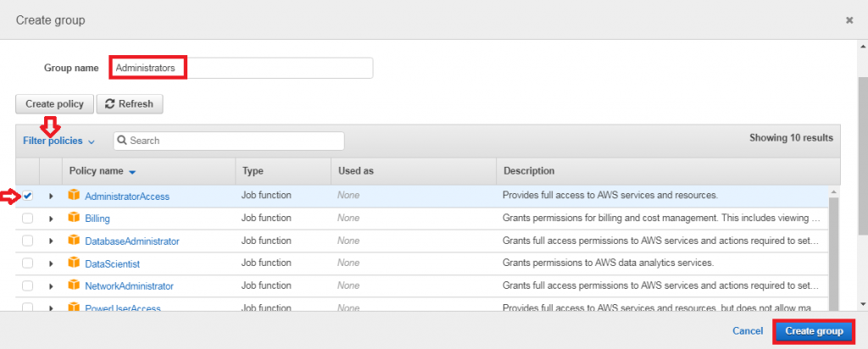Open the NetworkAdministrator policy link
This screenshot has height=349, width=868.
tap(129, 286)
